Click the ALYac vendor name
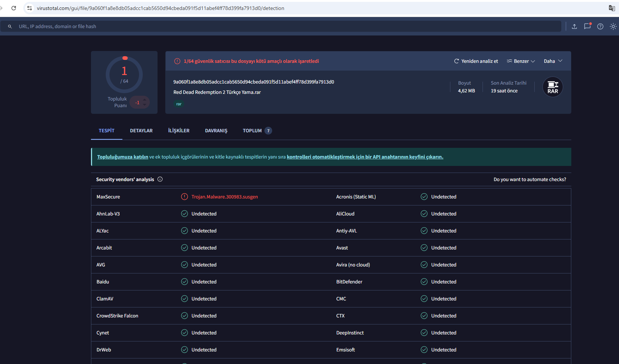Viewport: 619px width, 364px height. pos(103,231)
